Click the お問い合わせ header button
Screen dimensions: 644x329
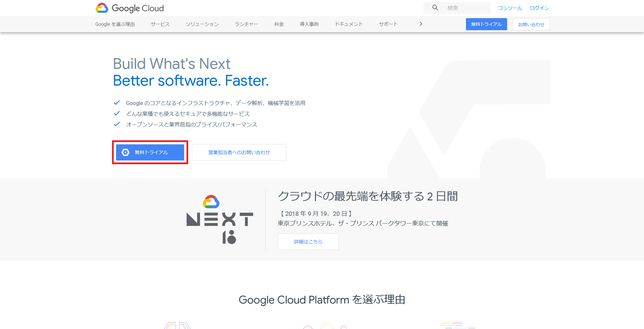(x=531, y=24)
